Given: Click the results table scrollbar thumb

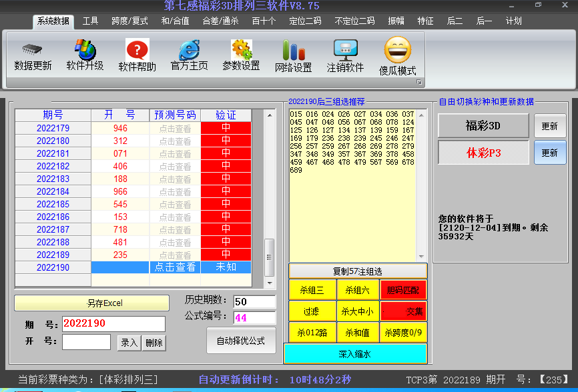Looking at the screenshot, I should coord(270,257).
